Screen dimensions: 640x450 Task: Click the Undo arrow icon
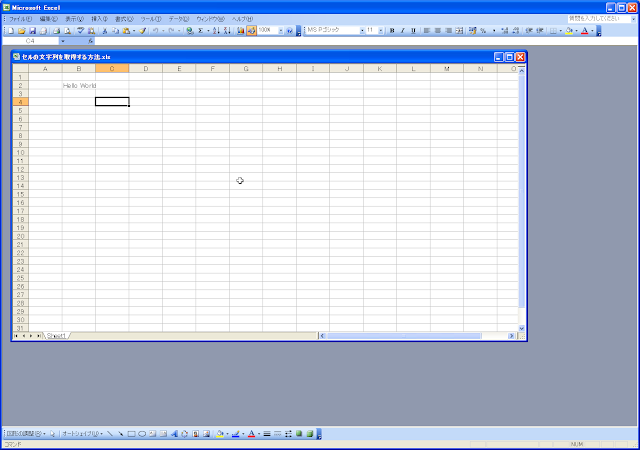(x=155, y=31)
